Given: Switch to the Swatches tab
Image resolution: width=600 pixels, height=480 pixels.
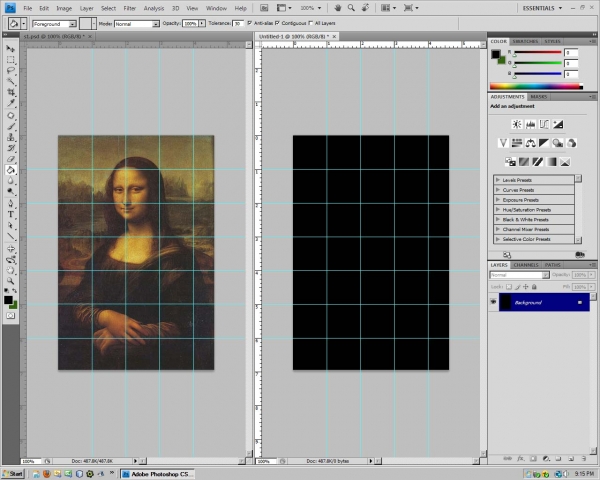Looking at the screenshot, I should point(525,41).
